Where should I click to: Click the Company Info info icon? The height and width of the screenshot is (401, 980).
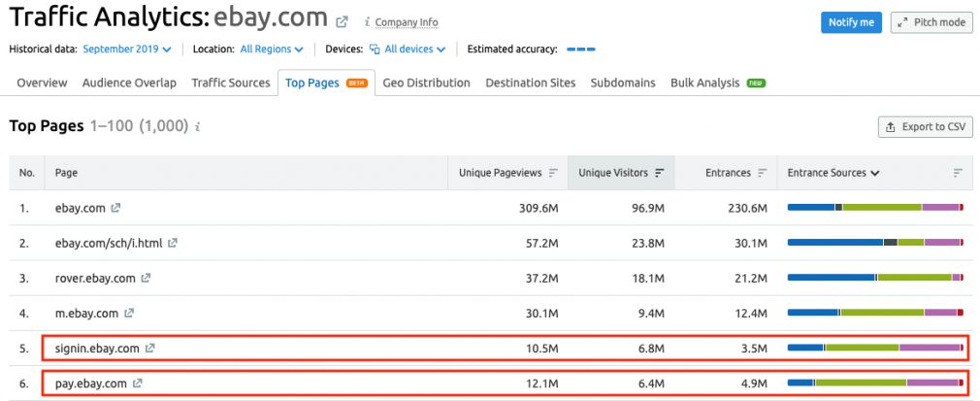click(368, 22)
